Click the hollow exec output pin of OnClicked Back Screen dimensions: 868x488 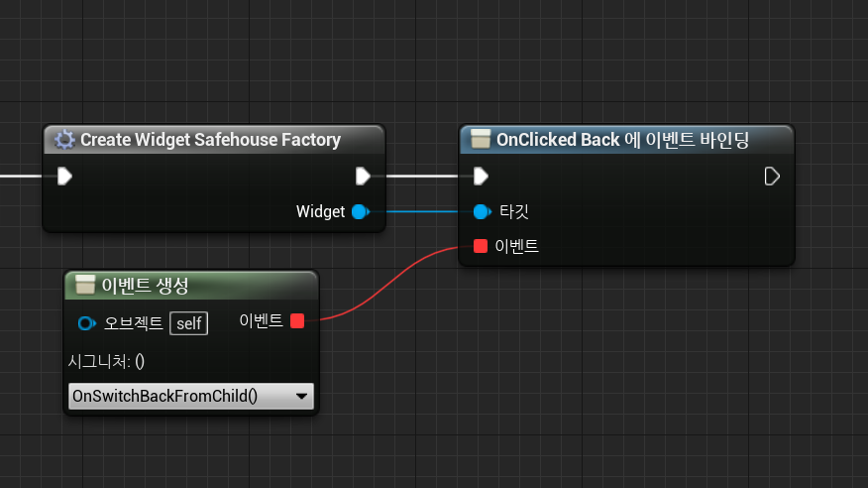tap(772, 177)
